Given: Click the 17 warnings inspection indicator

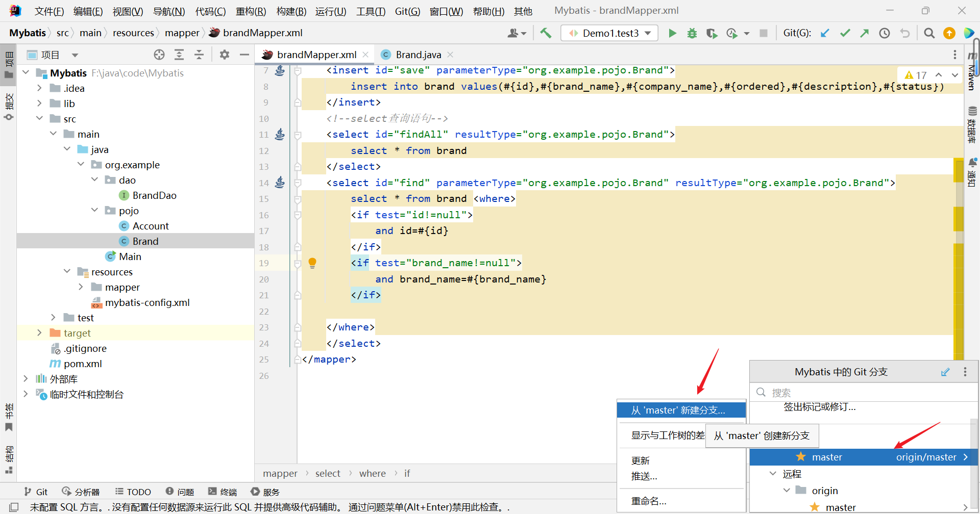Looking at the screenshot, I should coord(916,75).
